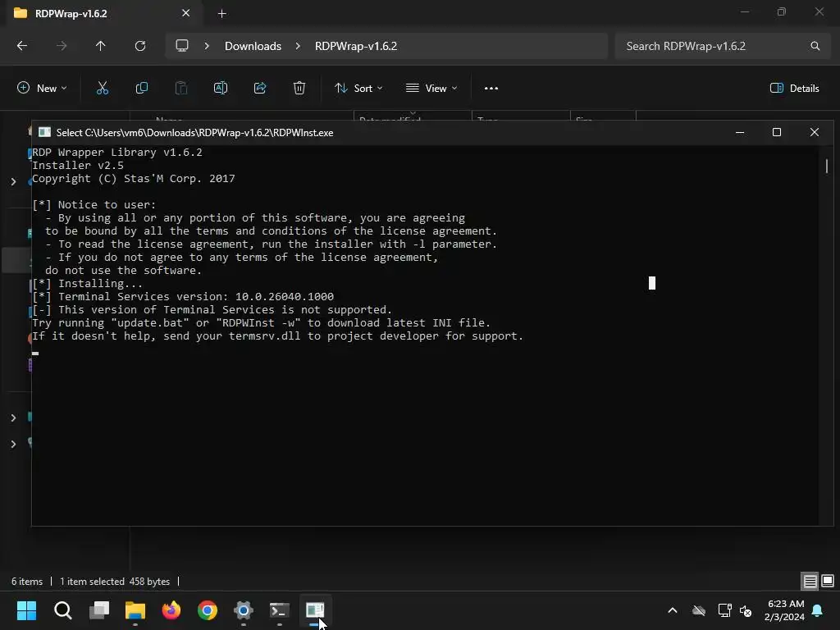This screenshot has width=840, height=630.
Task: Click "Try running update.bat" line in console
Action: pyautogui.click(x=261, y=323)
